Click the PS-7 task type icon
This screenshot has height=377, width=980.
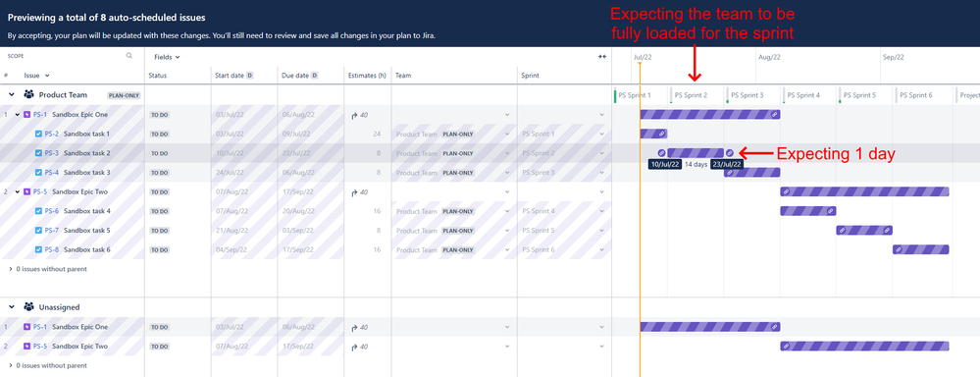click(39, 231)
